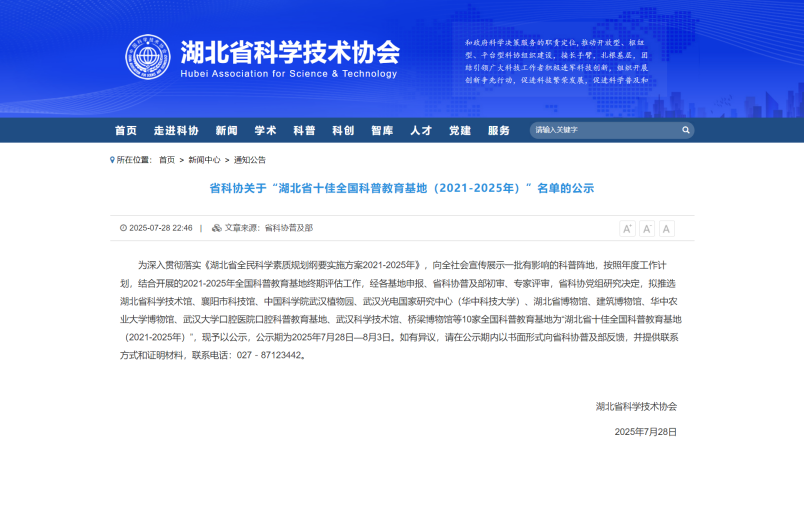
Task: Click the signature 湖北省科学技术协会 at article end
Action: point(636,407)
